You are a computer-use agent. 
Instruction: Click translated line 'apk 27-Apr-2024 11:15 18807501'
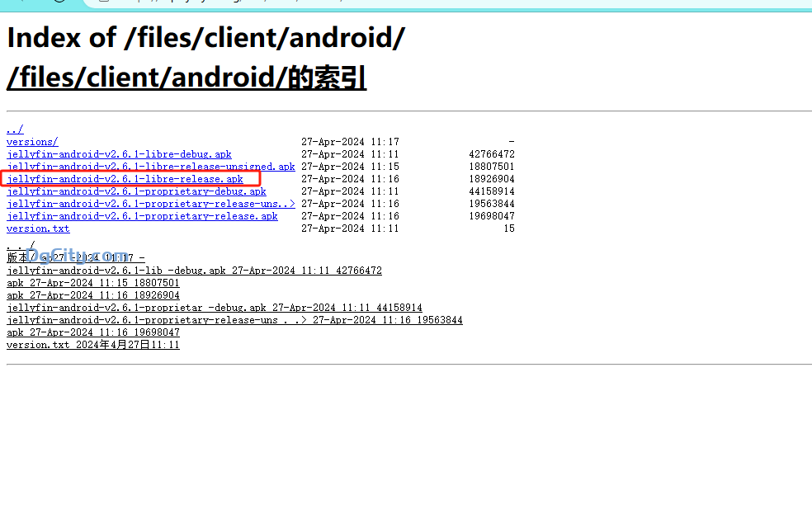[x=92, y=283]
